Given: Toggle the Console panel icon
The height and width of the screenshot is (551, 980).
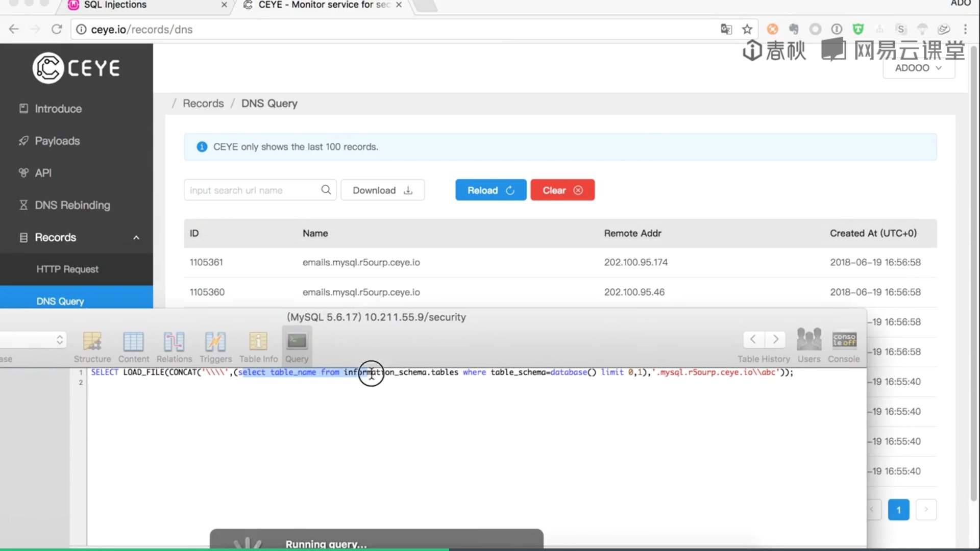Looking at the screenshot, I should coord(844,344).
